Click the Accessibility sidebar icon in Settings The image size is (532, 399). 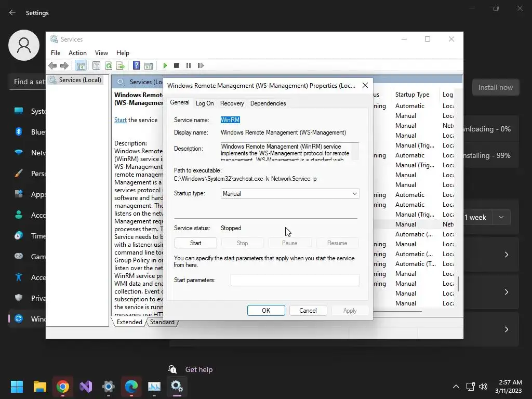(19, 277)
